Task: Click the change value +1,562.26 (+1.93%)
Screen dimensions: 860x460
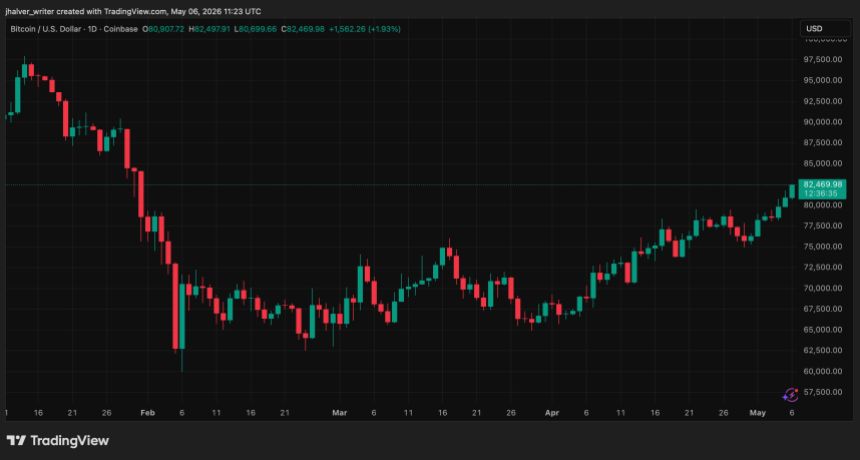Action: pos(365,29)
